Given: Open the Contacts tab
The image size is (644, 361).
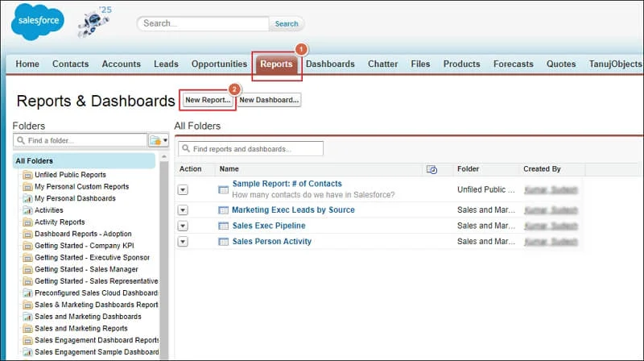Looking at the screenshot, I should click(70, 64).
